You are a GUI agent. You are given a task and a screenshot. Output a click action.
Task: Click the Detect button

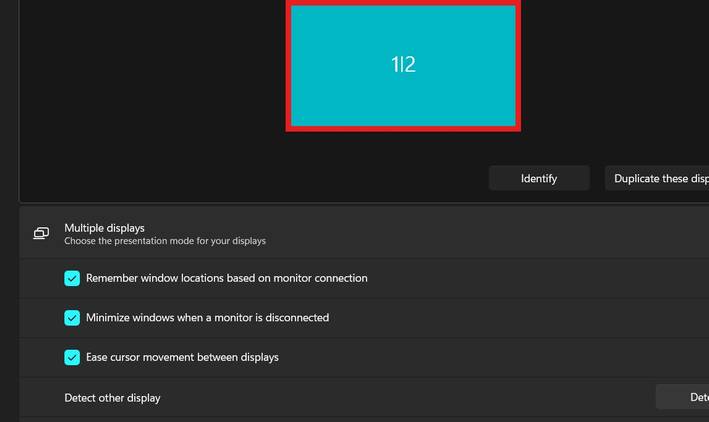pos(683,397)
